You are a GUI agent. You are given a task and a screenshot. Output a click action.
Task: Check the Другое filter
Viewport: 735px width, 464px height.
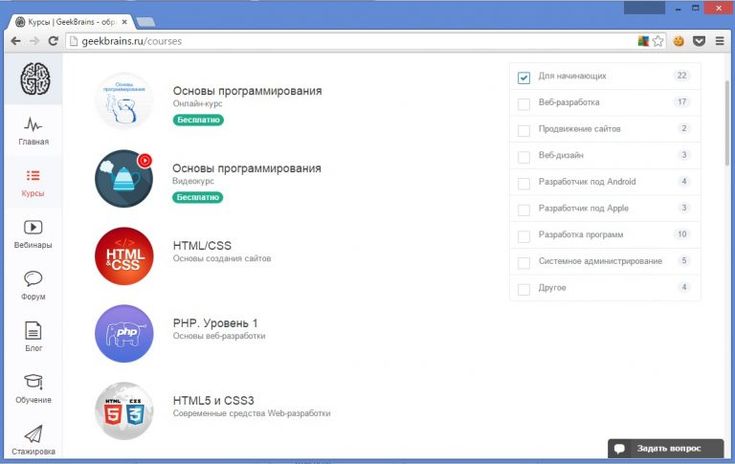[524, 289]
